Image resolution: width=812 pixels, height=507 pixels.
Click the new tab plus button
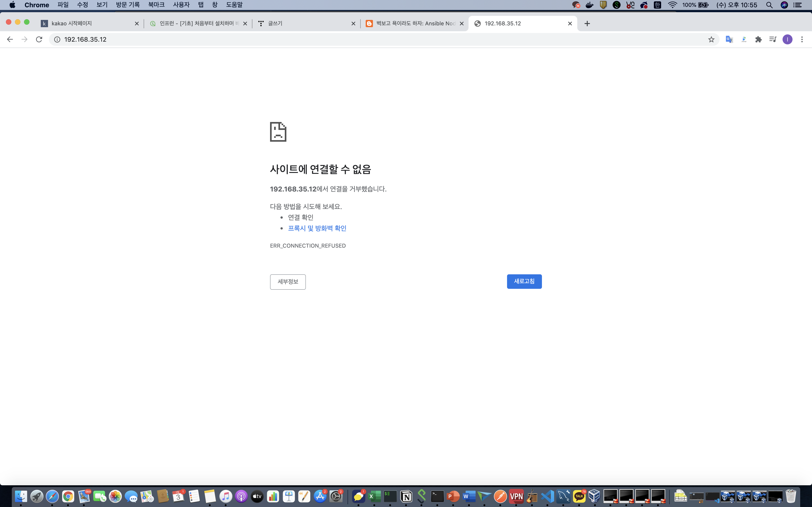pos(587,24)
